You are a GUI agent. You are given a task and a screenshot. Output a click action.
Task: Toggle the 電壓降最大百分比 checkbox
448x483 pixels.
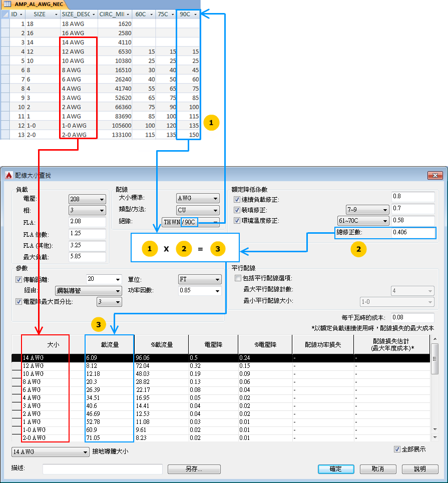click(19, 302)
